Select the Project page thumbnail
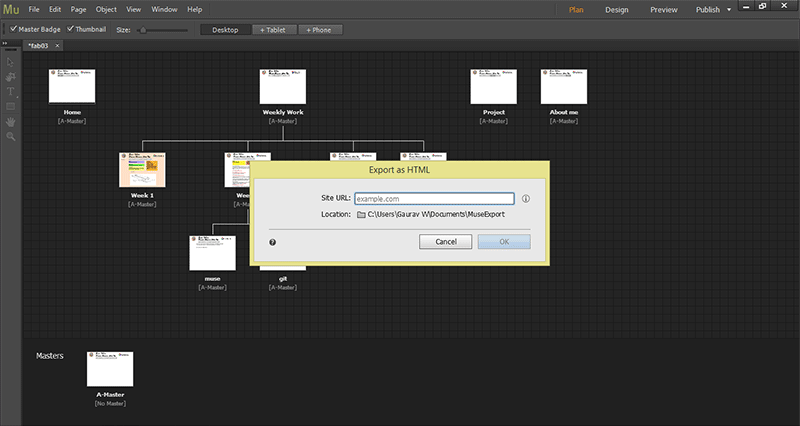 [493, 86]
